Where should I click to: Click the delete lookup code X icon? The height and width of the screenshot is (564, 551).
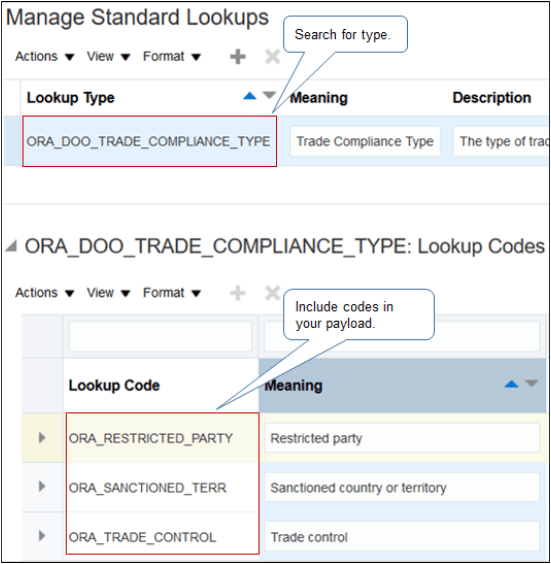point(272,293)
